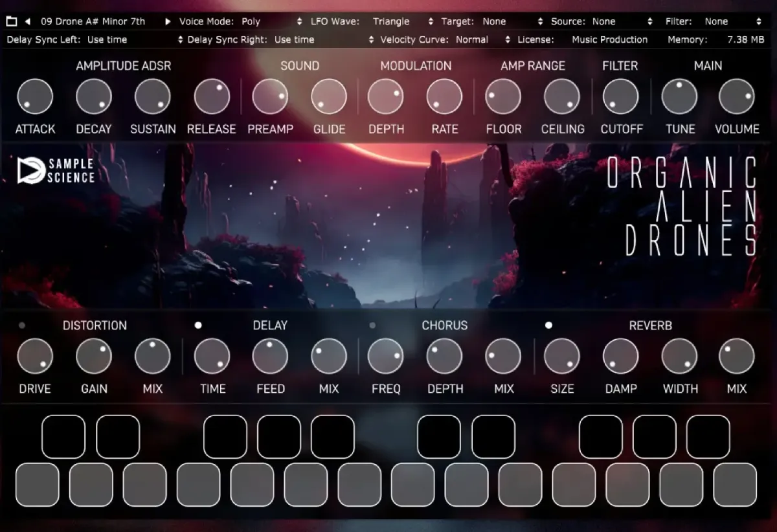Play the lower-octave D white key pad
This screenshot has height=532, width=777.
pos(91,485)
